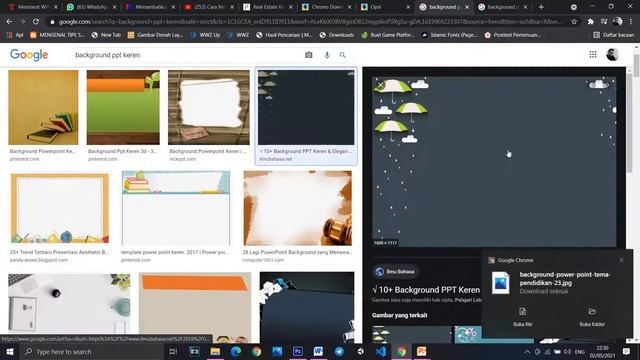Open Daftar bacaan reading list

click(x=613, y=35)
